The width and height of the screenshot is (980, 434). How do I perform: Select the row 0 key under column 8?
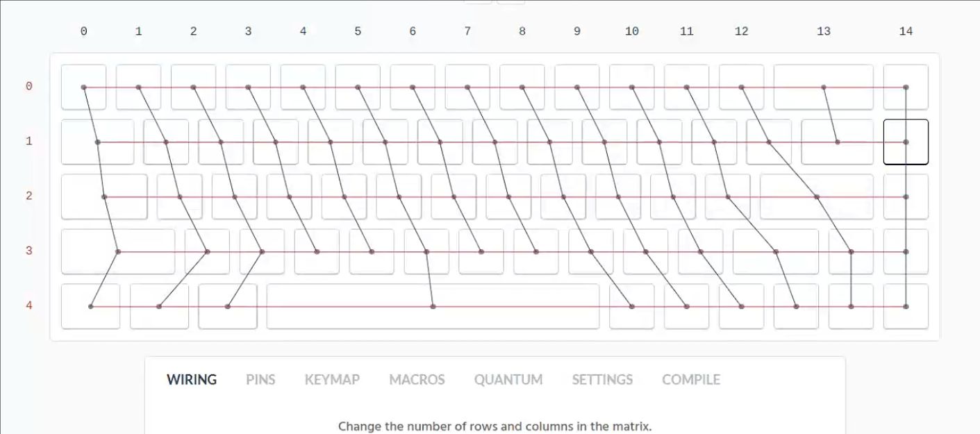[x=522, y=87]
